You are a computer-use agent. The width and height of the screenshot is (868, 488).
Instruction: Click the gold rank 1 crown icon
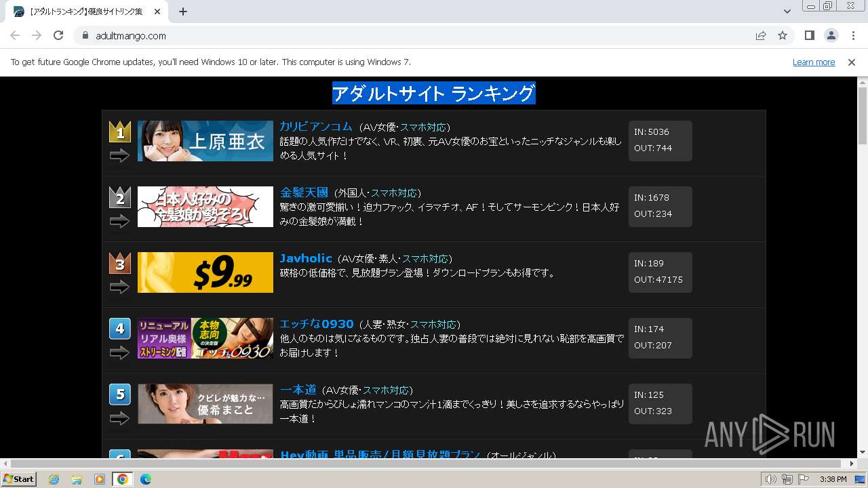[120, 131]
